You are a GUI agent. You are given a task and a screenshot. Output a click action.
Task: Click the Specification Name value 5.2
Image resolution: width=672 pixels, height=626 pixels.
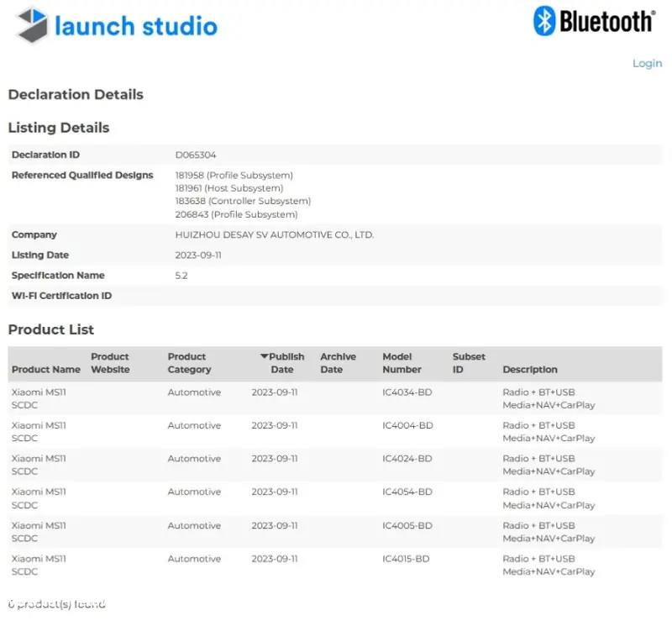tap(181, 276)
